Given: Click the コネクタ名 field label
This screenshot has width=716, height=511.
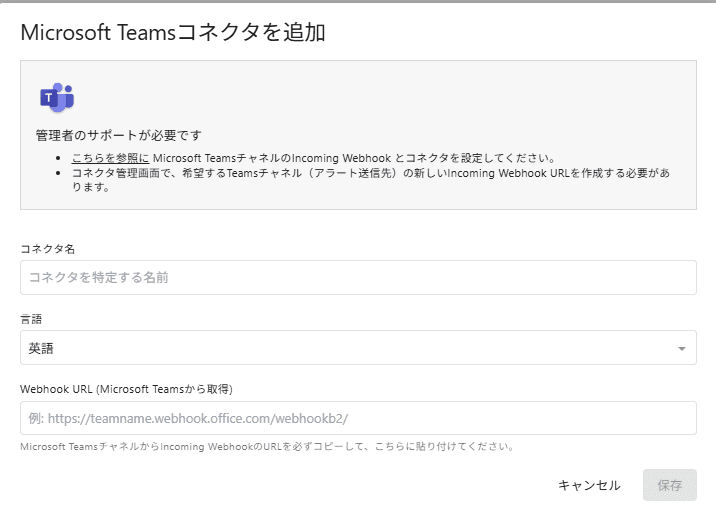Looking at the screenshot, I should point(48,247).
